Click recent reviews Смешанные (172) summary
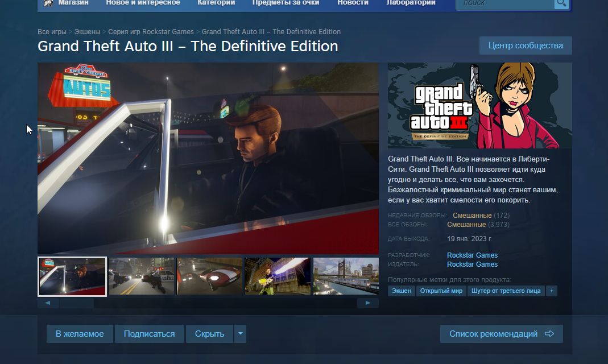The height and width of the screenshot is (364, 608). 481,215
